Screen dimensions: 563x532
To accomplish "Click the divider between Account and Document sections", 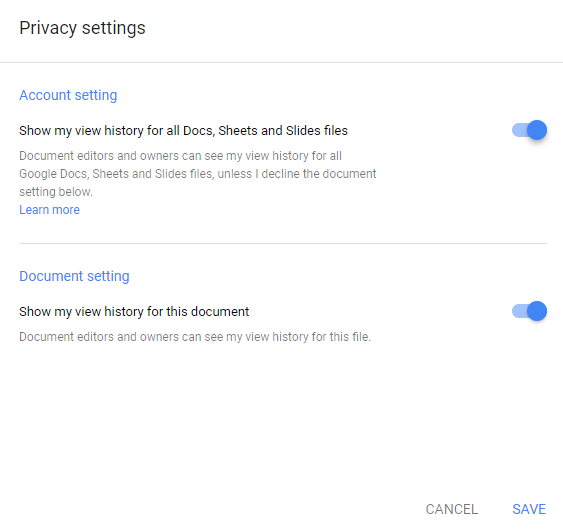I will tap(283, 243).
